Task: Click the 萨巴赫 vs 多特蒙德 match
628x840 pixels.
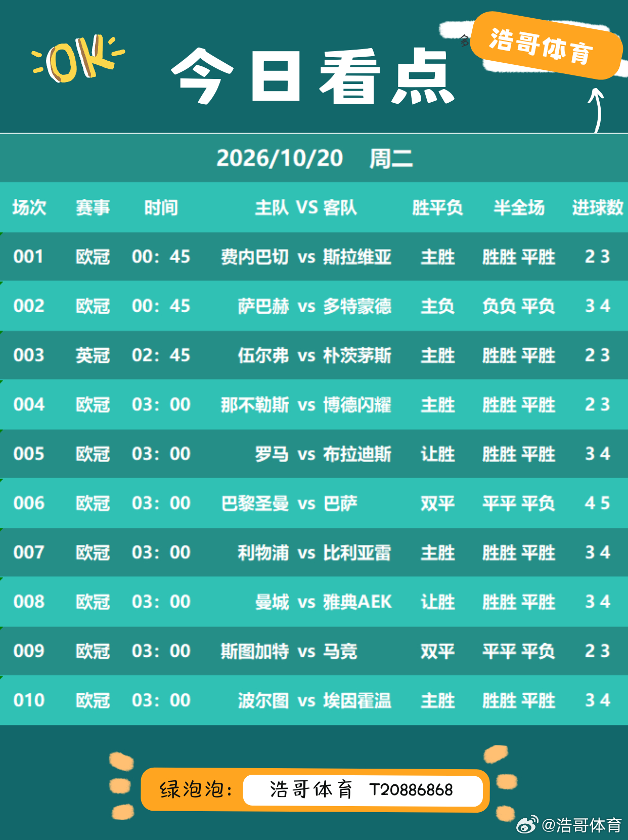Action: point(315,306)
